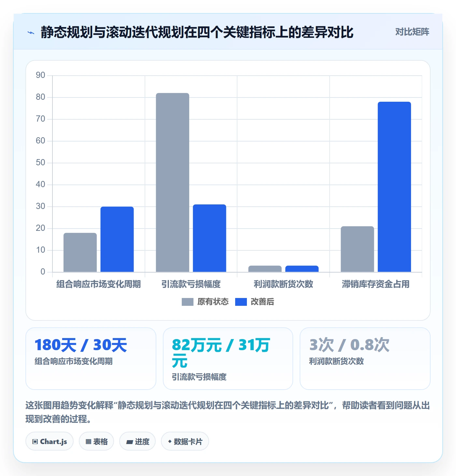Open the 180天 / 30天 data card

click(91, 359)
